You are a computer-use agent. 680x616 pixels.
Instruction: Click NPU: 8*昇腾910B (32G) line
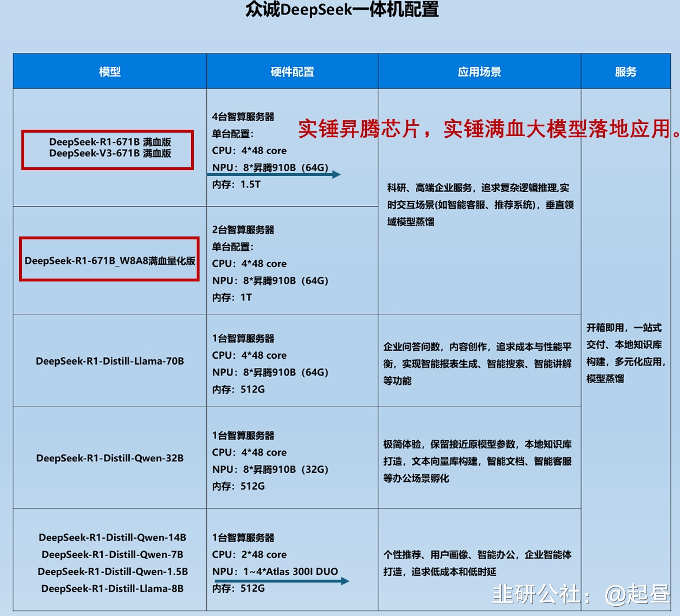pyautogui.click(x=270, y=469)
